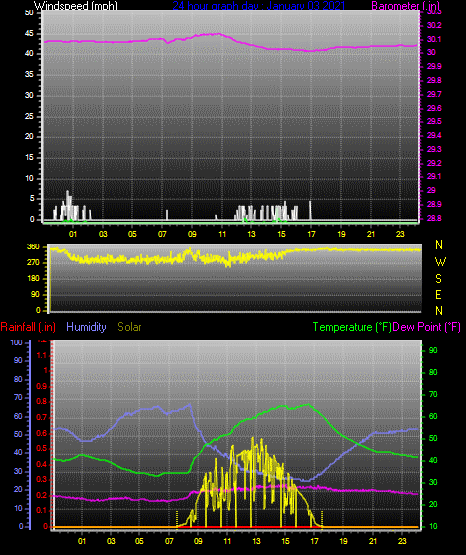This screenshot has width=466, height=555.
Task: Click the 60 tick on the green temperature axis
Action: (433, 416)
